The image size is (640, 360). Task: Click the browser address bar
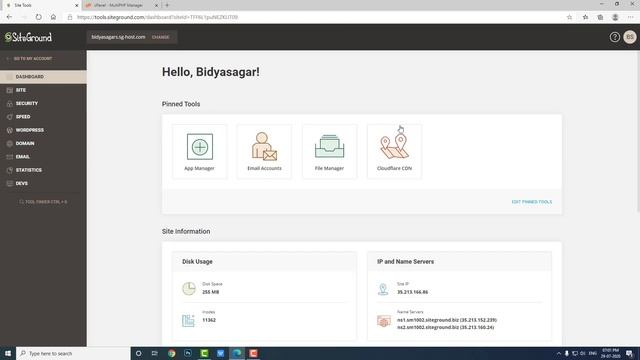(x=314, y=17)
